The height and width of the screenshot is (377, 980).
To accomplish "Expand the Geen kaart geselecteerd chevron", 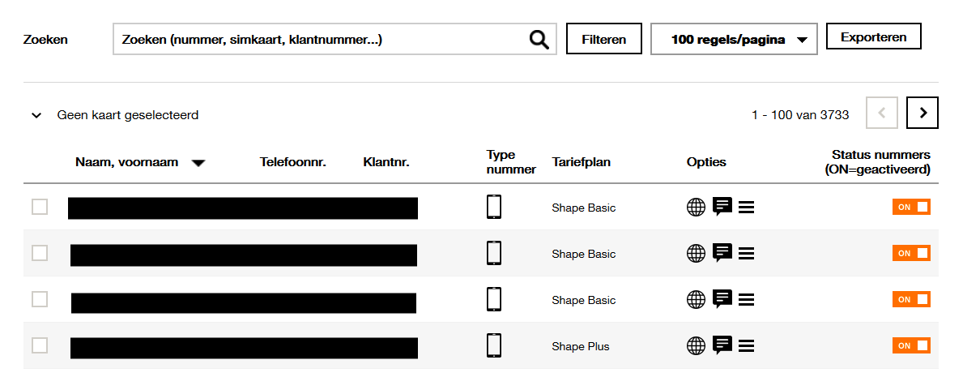I will tap(36, 115).
